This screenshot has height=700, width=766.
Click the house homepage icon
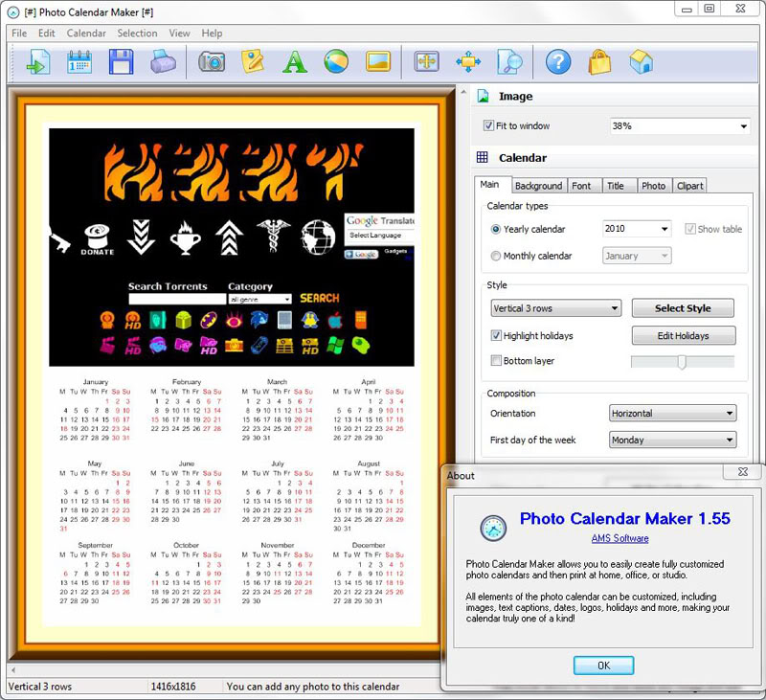(642, 62)
